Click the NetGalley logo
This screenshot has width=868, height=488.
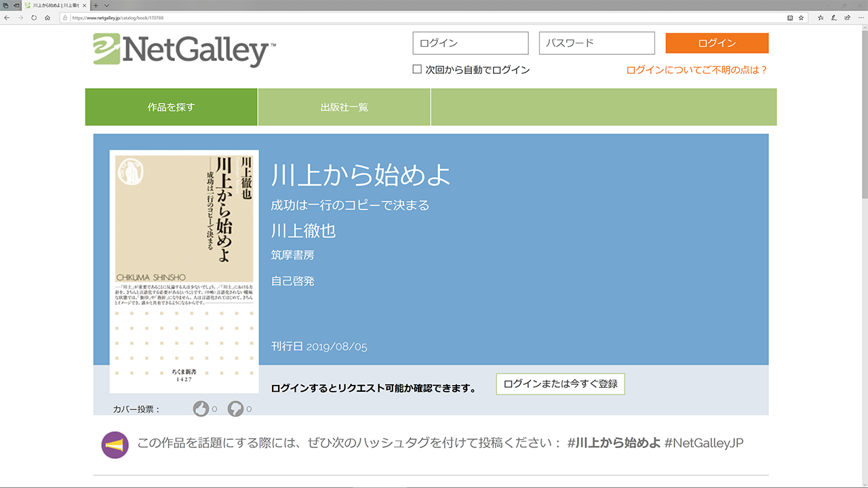184,49
